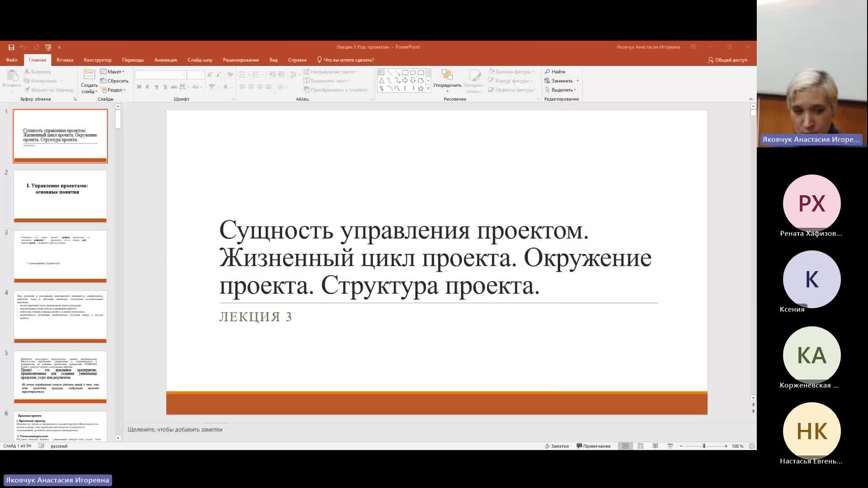This screenshot has height=488, width=868.
Task: Toggle bold Ж formatting
Action: click(x=139, y=87)
